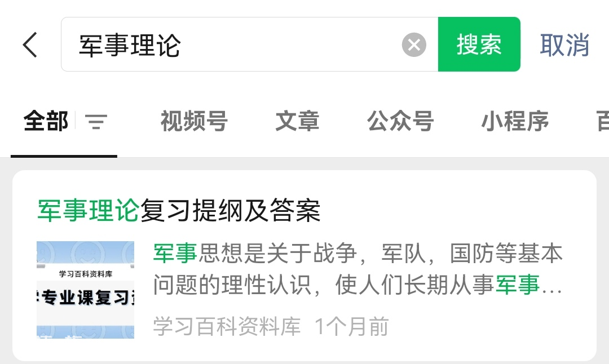Open the 公众号 tab
The image size is (609, 364).
pos(400,121)
